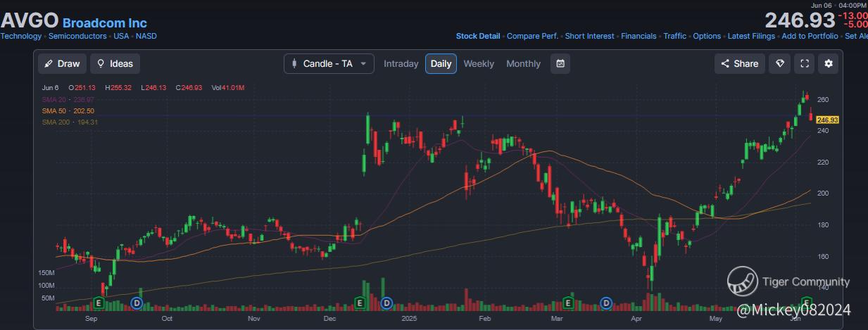The height and width of the screenshot is (330, 868).
Task: Select the Daily timeframe tab
Action: pos(441,63)
